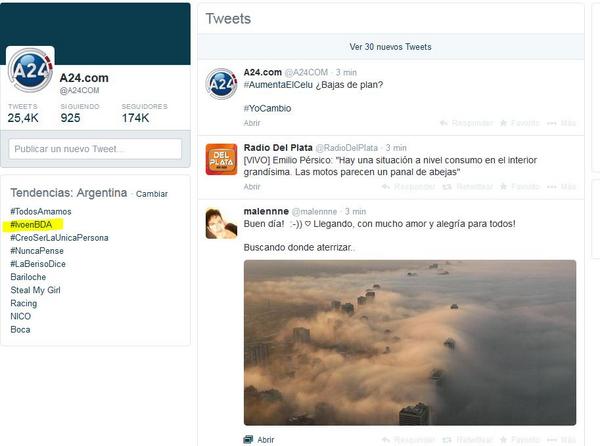The height and width of the screenshot is (446, 600).
Task: Reply to malennne's tweet
Action: click(408, 439)
